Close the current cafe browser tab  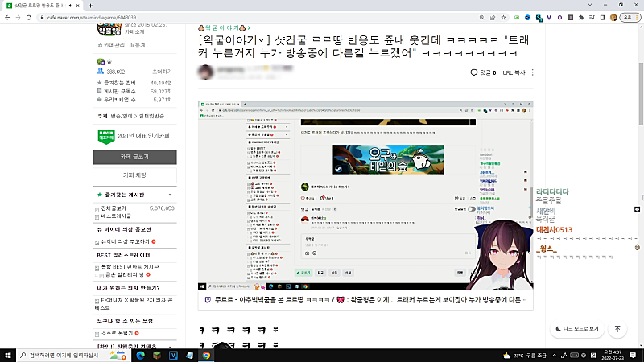[77, 6]
